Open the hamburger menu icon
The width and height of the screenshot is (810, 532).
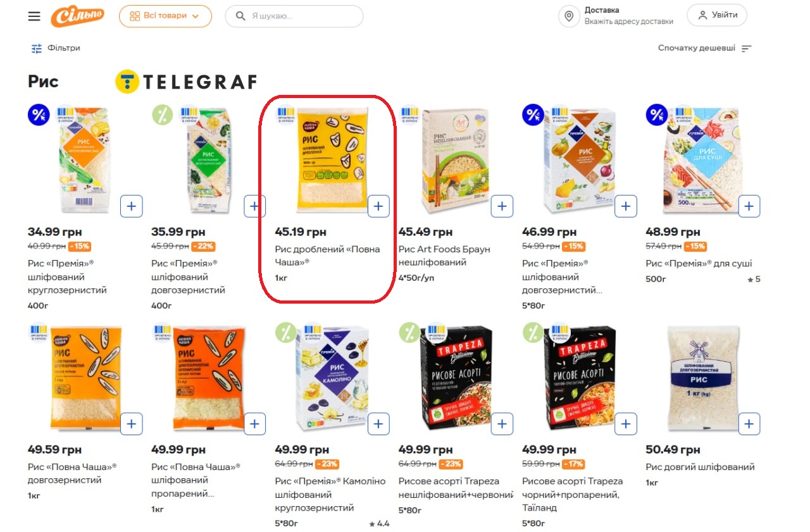[x=34, y=16]
